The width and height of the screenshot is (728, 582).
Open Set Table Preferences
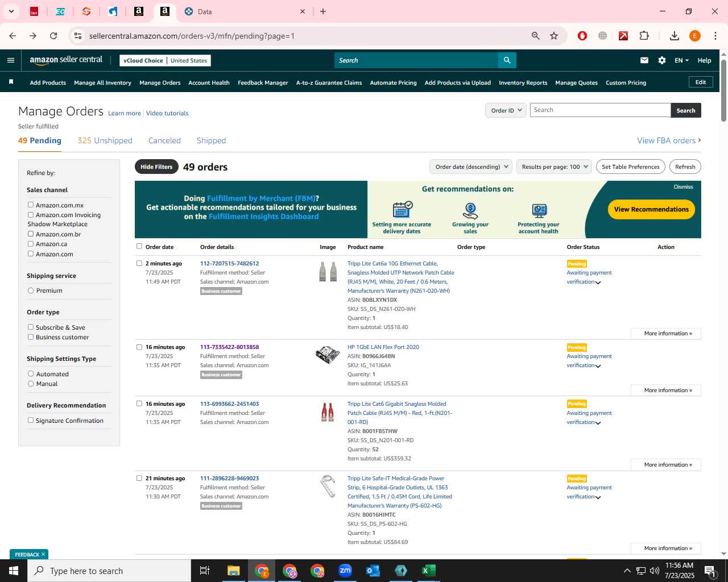(630, 167)
